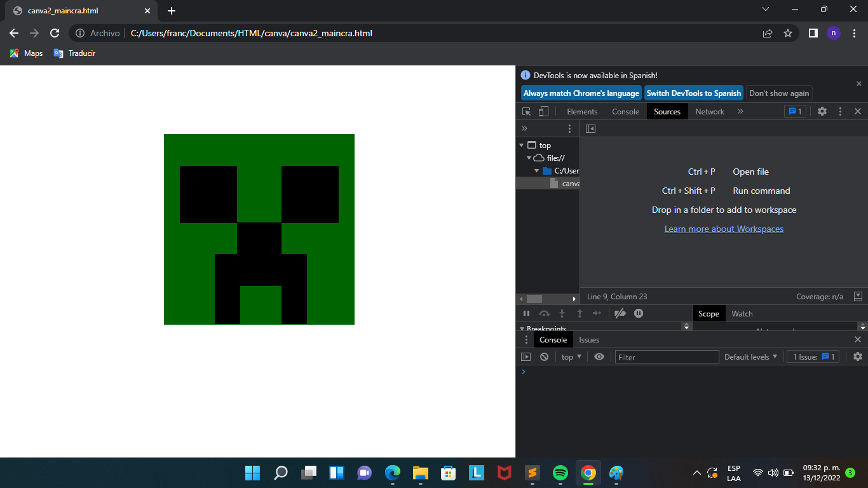This screenshot has height=488, width=868.
Task: Open the Chrome three-dot menu
Action: tap(853, 33)
